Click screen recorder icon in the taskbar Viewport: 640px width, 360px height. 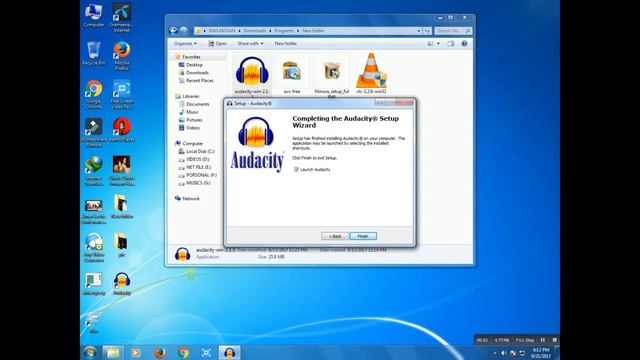tap(207, 352)
